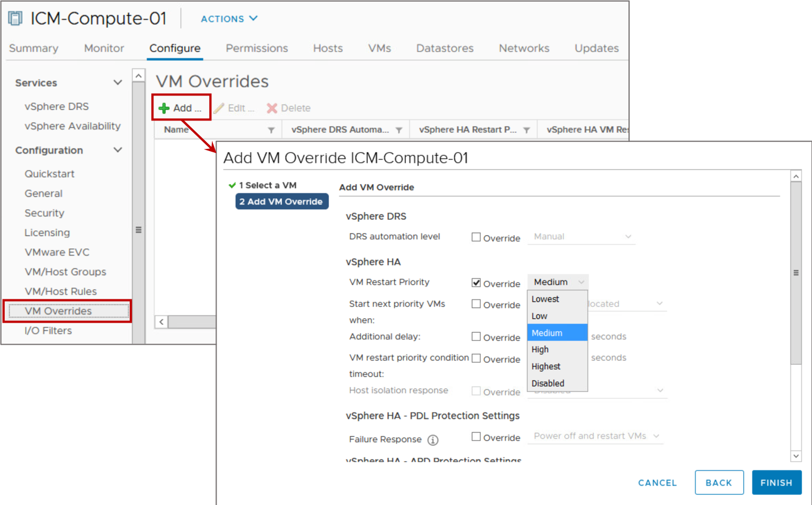Click the Failure Response info icon
The height and width of the screenshot is (505, 812).
tap(433, 440)
